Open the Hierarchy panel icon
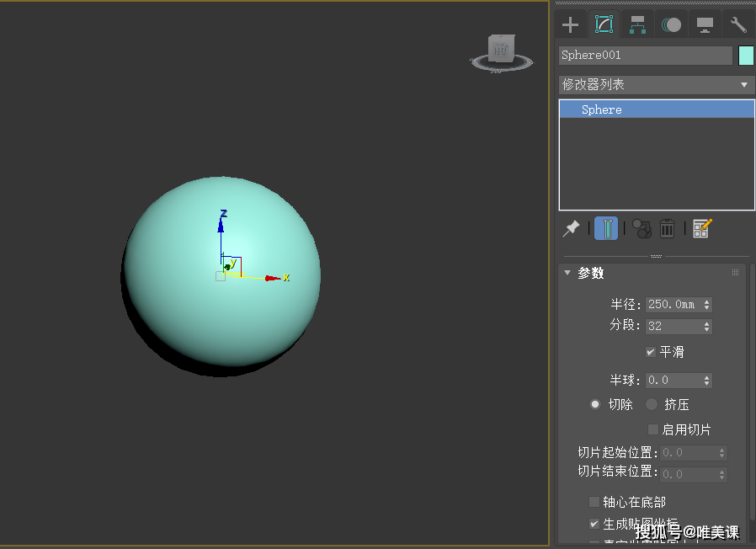 coord(637,24)
